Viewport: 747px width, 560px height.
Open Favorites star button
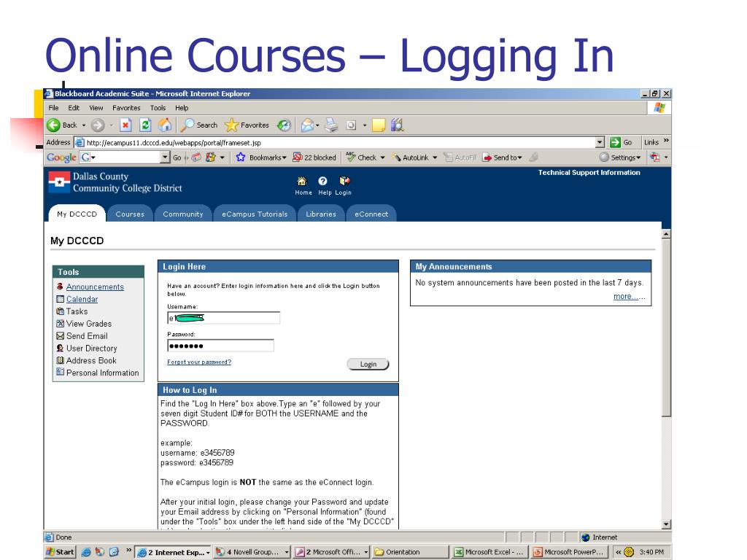tap(247, 125)
